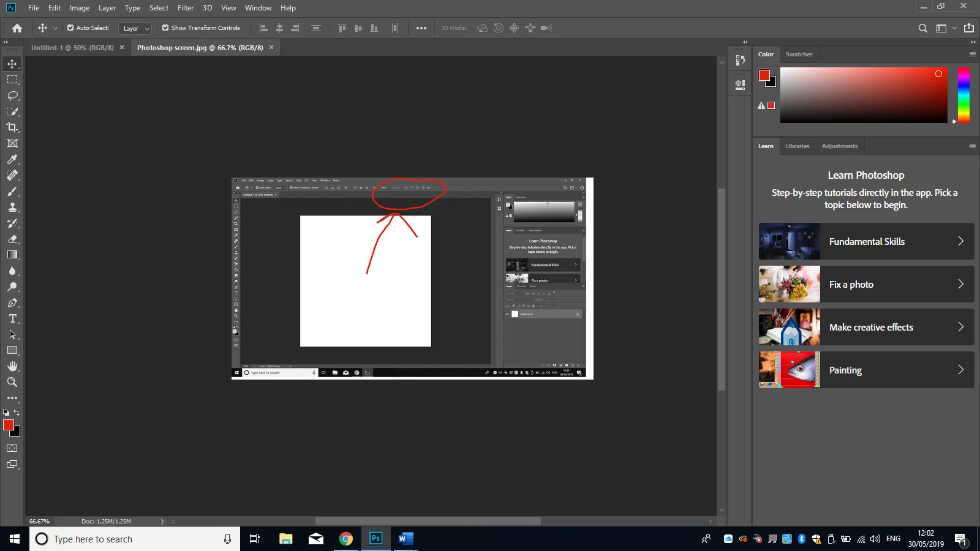Select the Eyedropper tool
This screenshot has width=980, height=551.
pyautogui.click(x=12, y=159)
